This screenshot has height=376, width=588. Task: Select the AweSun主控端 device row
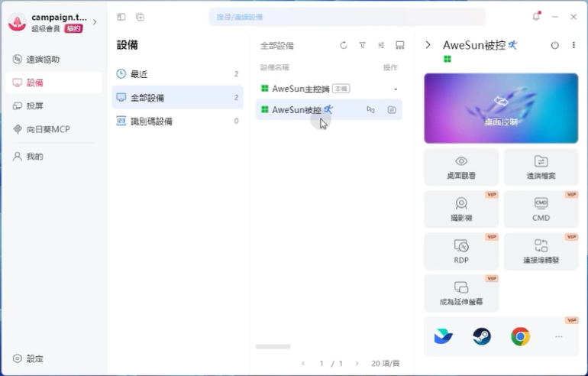[x=329, y=89]
